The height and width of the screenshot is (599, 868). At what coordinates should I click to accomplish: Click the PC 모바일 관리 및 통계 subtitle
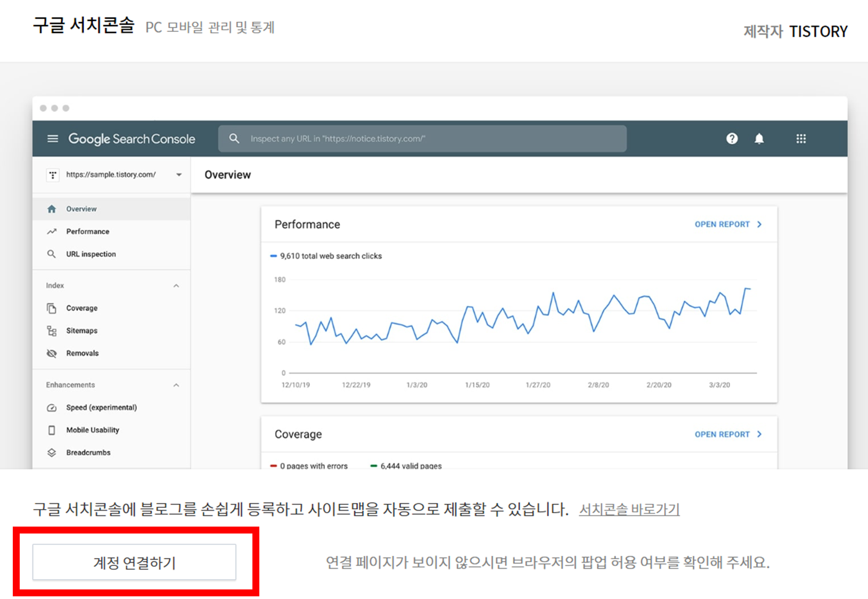(x=210, y=27)
